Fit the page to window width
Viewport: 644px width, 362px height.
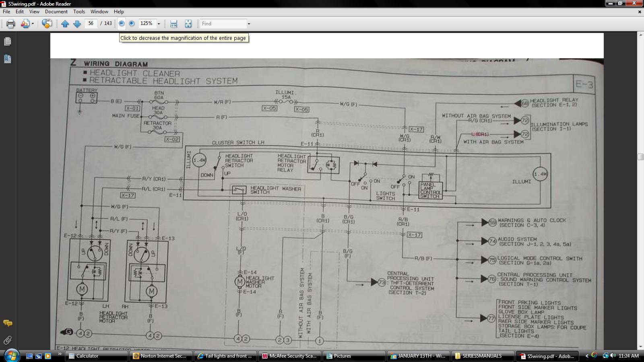[173, 24]
